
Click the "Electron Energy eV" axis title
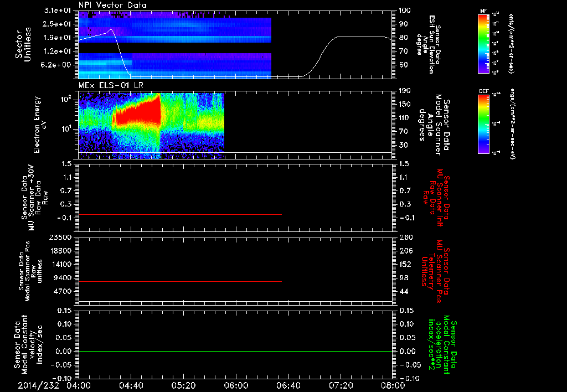point(40,125)
